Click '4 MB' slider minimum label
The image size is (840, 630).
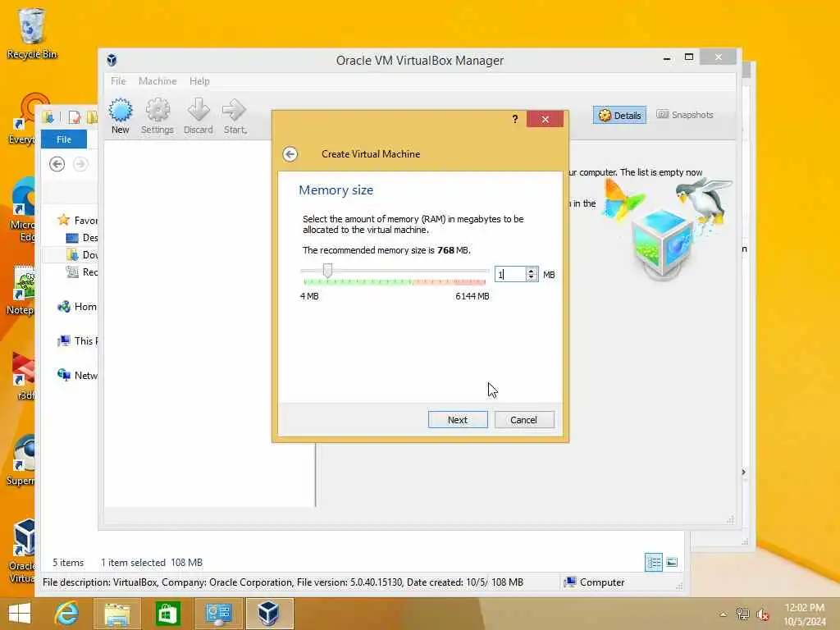click(x=309, y=296)
